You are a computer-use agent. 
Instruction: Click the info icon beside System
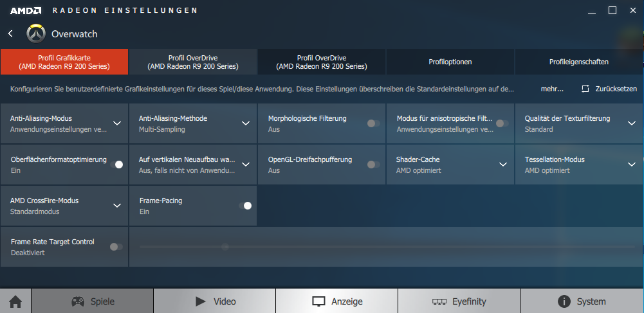[564, 301]
